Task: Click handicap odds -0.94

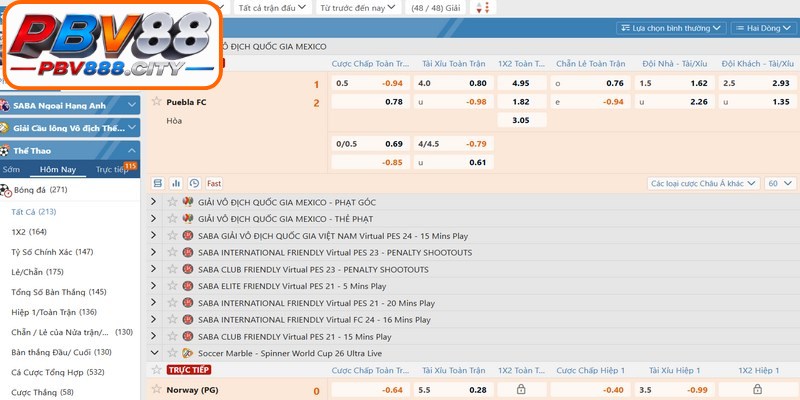Action: (x=371, y=83)
